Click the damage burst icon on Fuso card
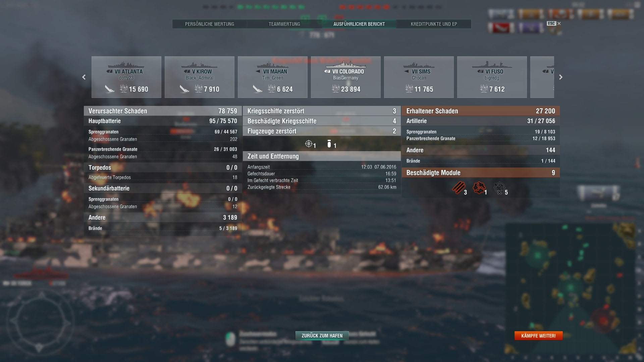The image size is (644, 362). [x=484, y=88]
